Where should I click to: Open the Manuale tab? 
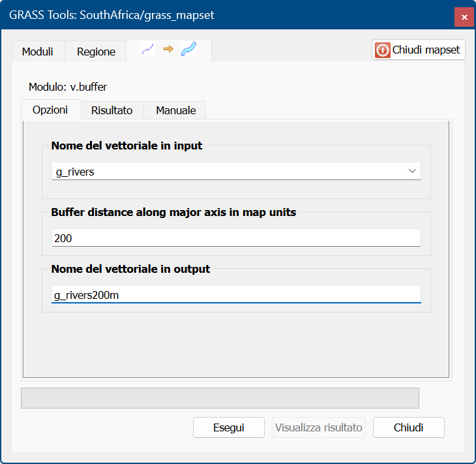pyautogui.click(x=176, y=110)
